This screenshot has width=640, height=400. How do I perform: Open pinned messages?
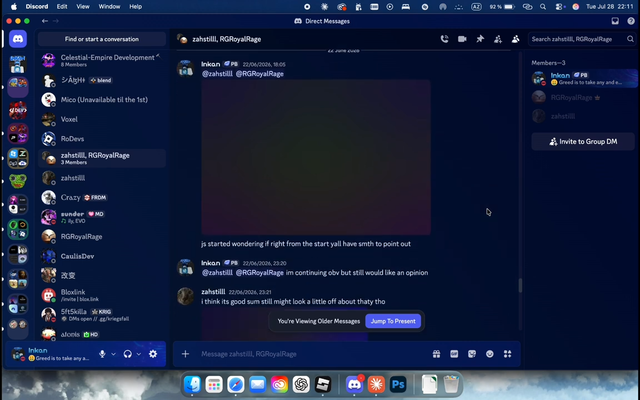(480, 39)
